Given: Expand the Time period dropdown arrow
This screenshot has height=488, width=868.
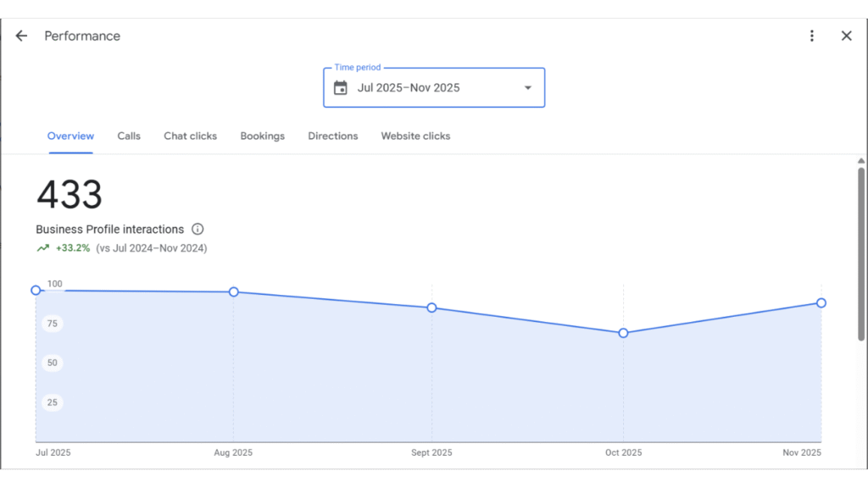Looking at the screenshot, I should 528,88.
